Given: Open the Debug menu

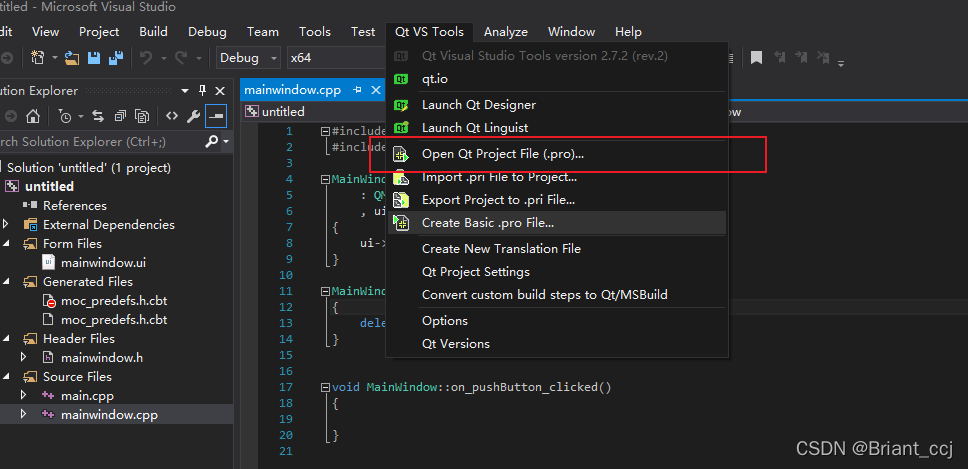Looking at the screenshot, I should tap(207, 31).
